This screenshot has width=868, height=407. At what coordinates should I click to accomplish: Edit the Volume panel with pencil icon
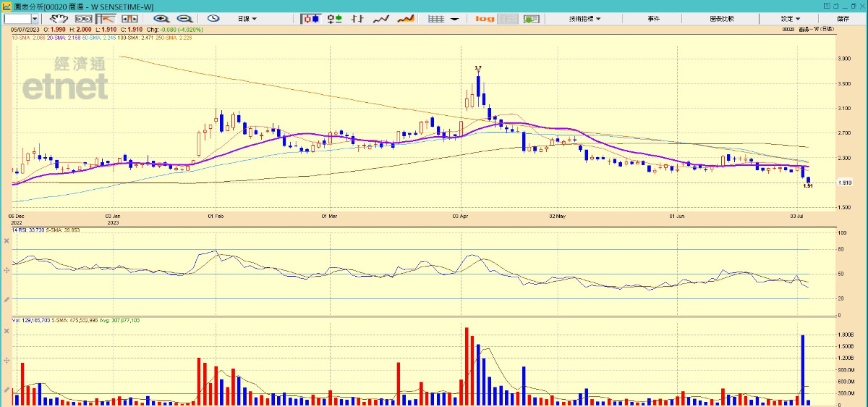coord(7,390)
